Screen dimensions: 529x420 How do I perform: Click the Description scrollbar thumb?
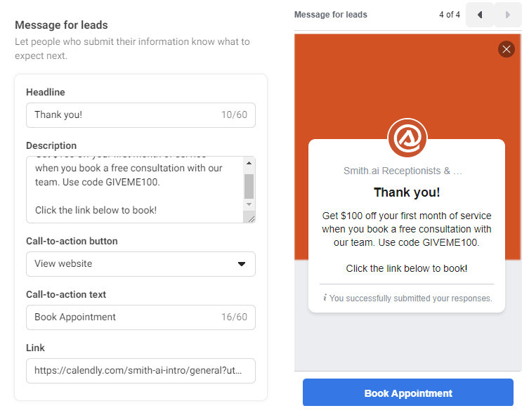click(x=249, y=185)
